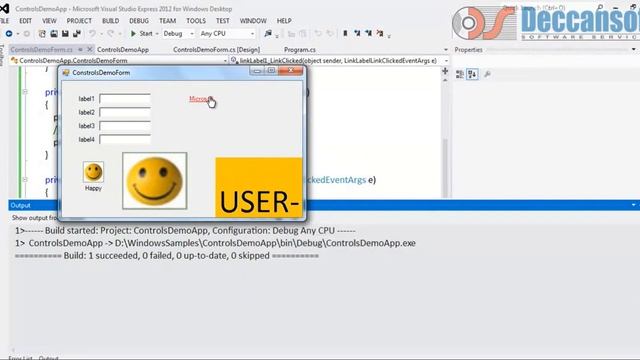Open the Start button dropdown arrow
This screenshot has width=640, height=360.
pyautogui.click(x=157, y=33)
